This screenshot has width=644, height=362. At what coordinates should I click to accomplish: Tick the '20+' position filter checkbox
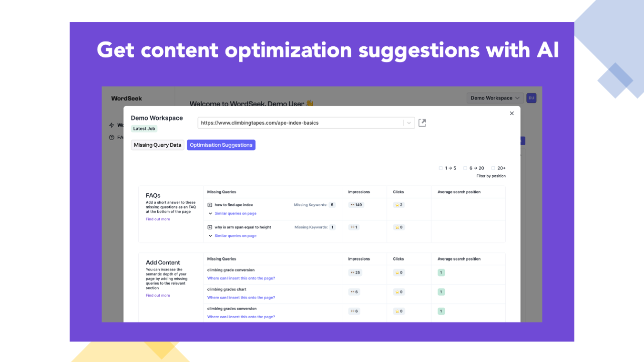click(493, 168)
